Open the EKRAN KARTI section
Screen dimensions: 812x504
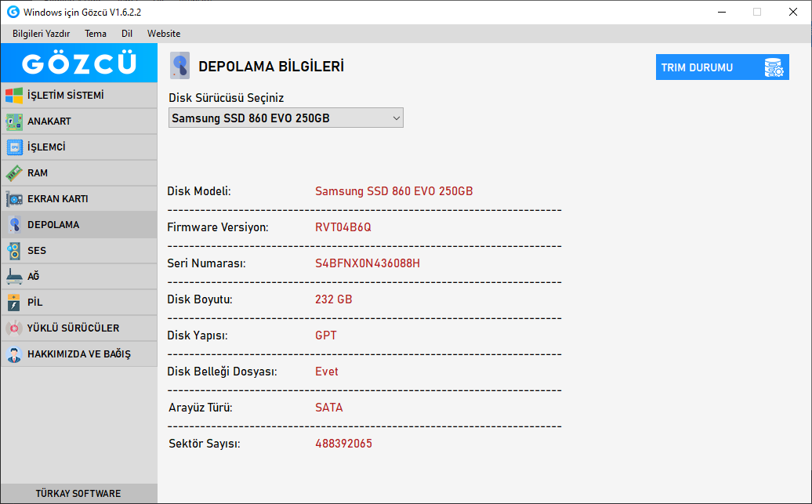[x=79, y=199]
